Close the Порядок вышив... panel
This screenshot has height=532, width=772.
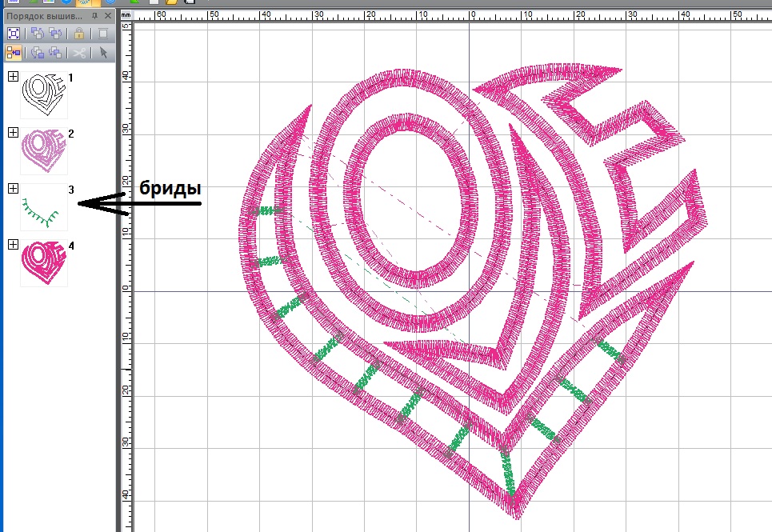tap(108, 16)
